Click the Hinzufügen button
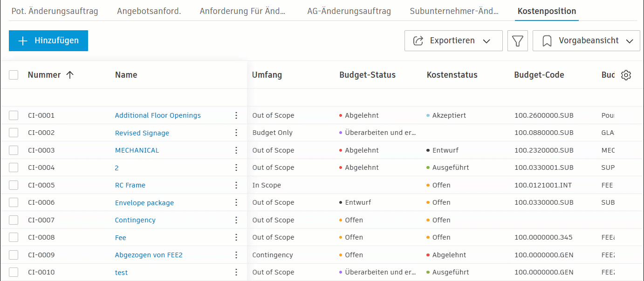The width and height of the screenshot is (644, 281). pos(48,41)
